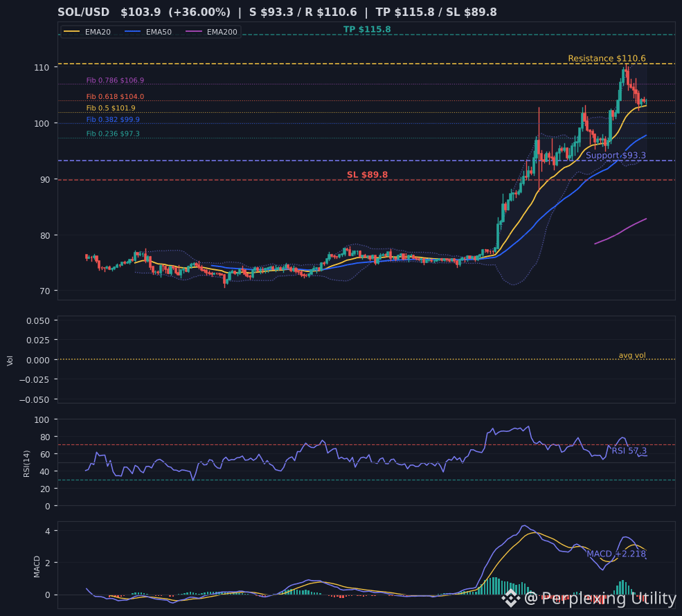The image size is (682, 616).
Task: Click the EMA50 blue legend line swatch
Action: pos(133,32)
